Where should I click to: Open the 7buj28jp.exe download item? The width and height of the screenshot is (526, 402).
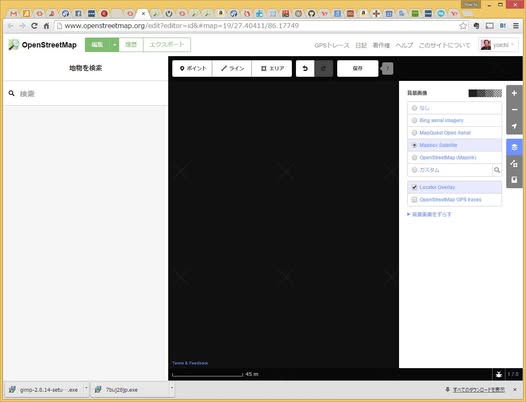click(129, 390)
